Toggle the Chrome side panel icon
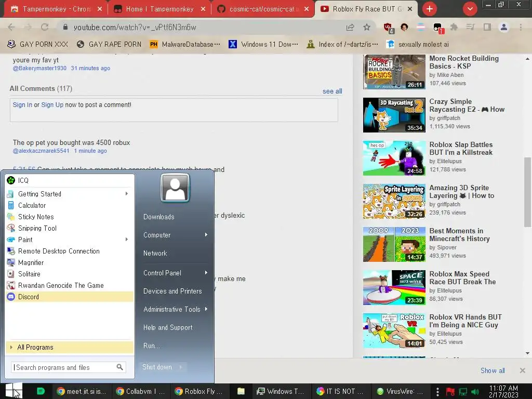This screenshot has width=532, height=399. tap(487, 27)
